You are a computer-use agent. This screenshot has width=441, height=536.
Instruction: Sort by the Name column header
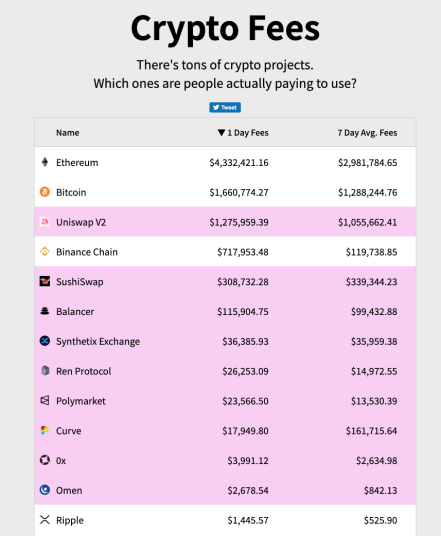click(x=68, y=133)
